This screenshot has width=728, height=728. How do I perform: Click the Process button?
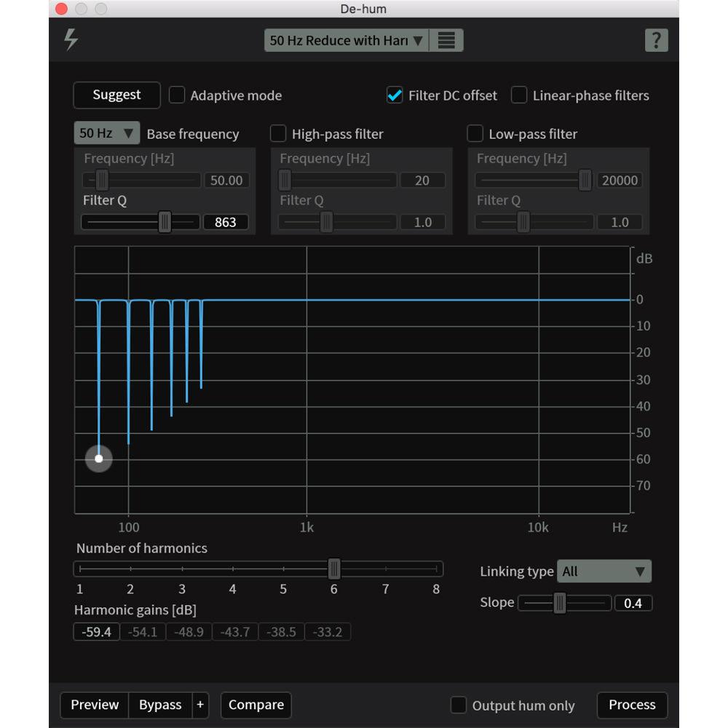tap(632, 705)
